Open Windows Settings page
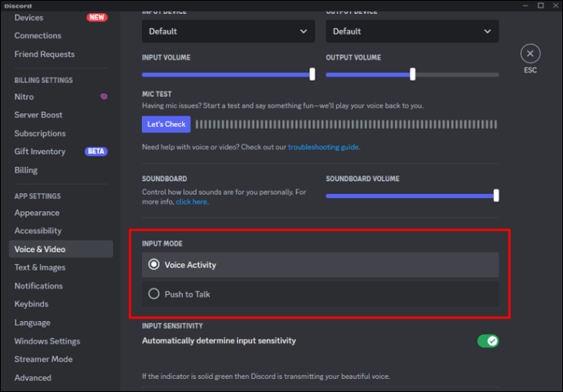The width and height of the screenshot is (563, 392). (47, 341)
